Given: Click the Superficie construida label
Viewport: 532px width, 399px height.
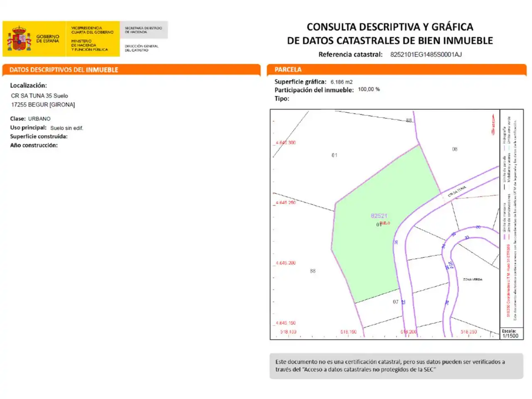Looking at the screenshot, I should pyautogui.click(x=39, y=136).
